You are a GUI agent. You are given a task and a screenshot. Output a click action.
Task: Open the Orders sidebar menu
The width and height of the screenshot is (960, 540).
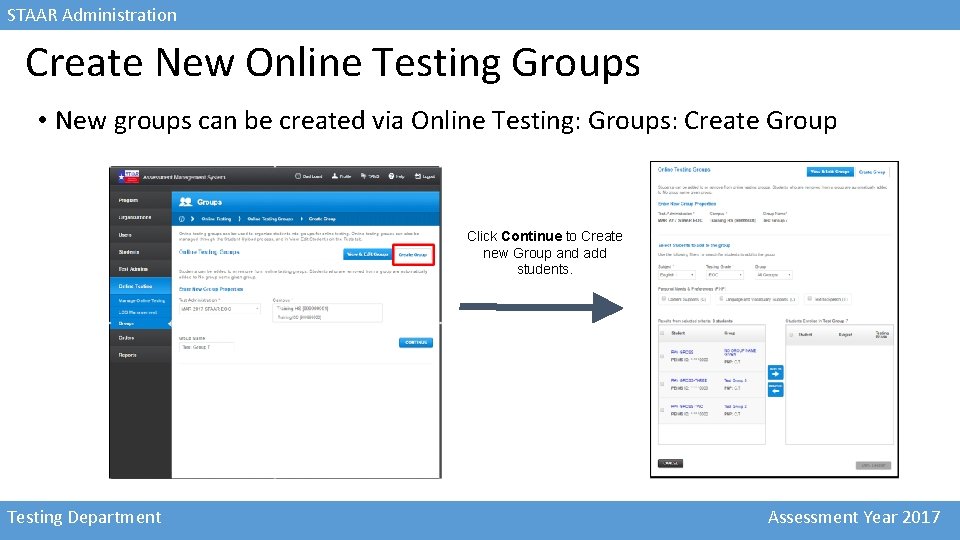pyautogui.click(x=140, y=338)
